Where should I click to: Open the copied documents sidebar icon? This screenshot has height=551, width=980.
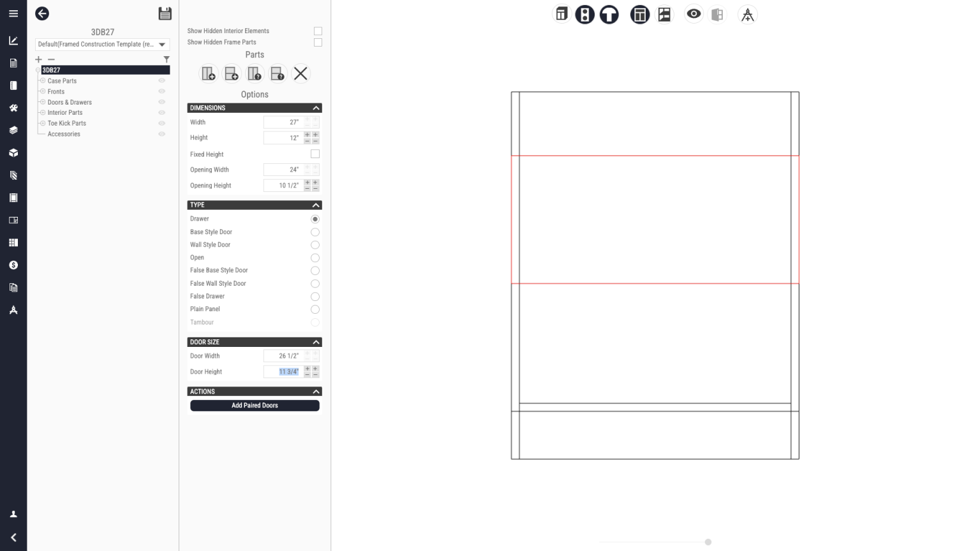pos(13,288)
